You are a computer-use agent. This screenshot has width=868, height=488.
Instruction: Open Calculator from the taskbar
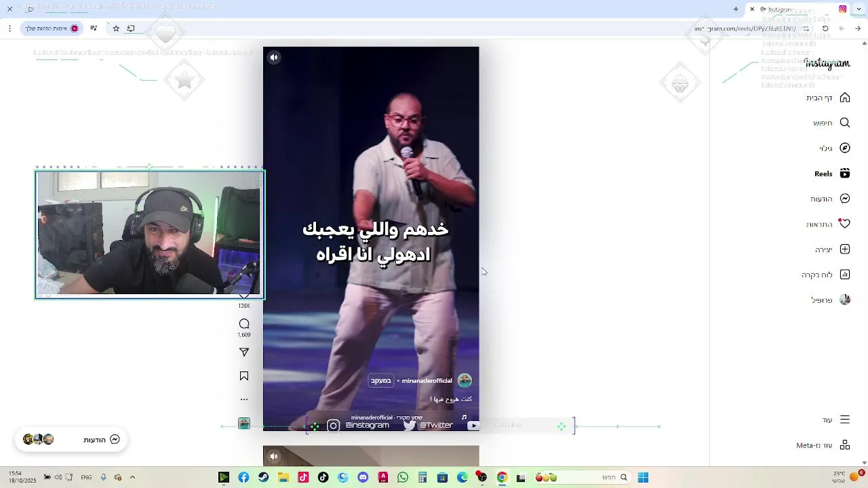point(422,478)
